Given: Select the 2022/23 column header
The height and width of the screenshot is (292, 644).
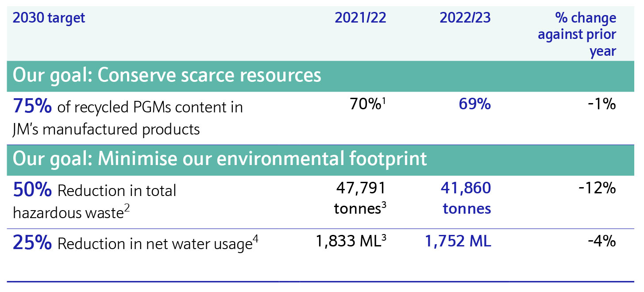Looking at the screenshot, I should [465, 18].
